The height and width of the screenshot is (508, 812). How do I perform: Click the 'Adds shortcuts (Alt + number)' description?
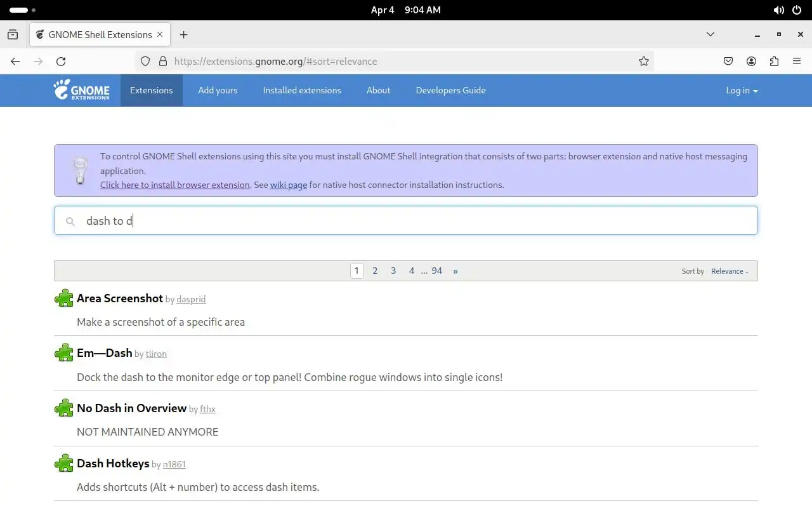(198, 487)
